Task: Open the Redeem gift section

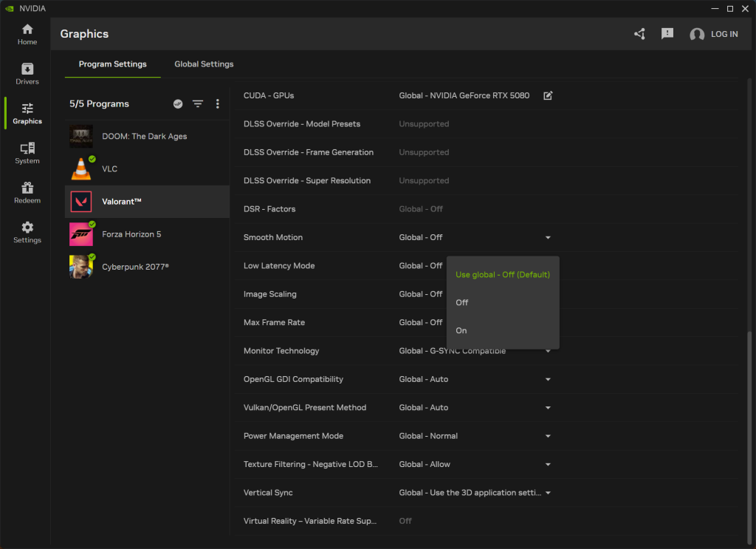Action: [x=27, y=193]
